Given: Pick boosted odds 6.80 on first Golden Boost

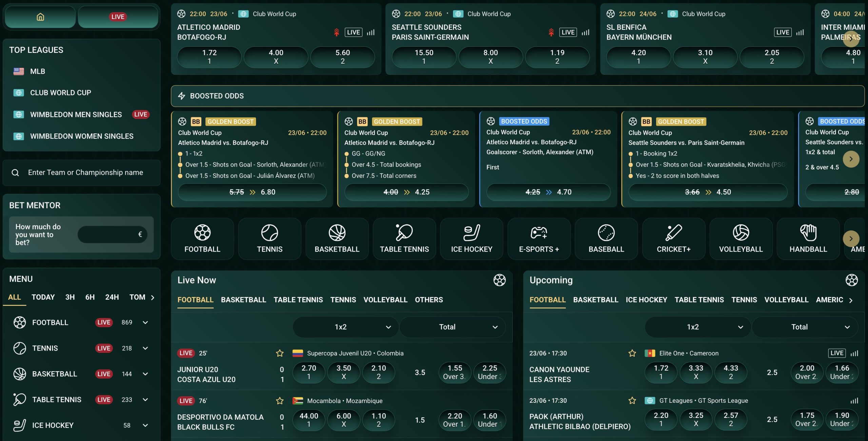Looking at the screenshot, I should tap(252, 192).
